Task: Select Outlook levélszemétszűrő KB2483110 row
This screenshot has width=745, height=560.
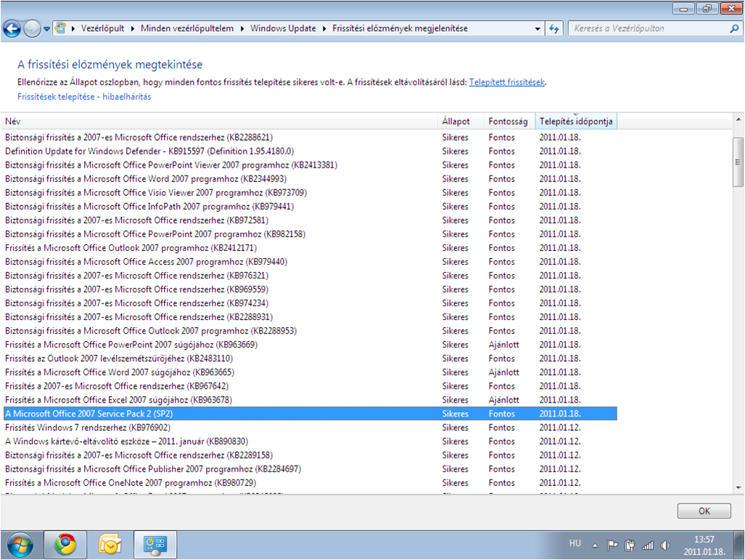Action: [x=310, y=358]
